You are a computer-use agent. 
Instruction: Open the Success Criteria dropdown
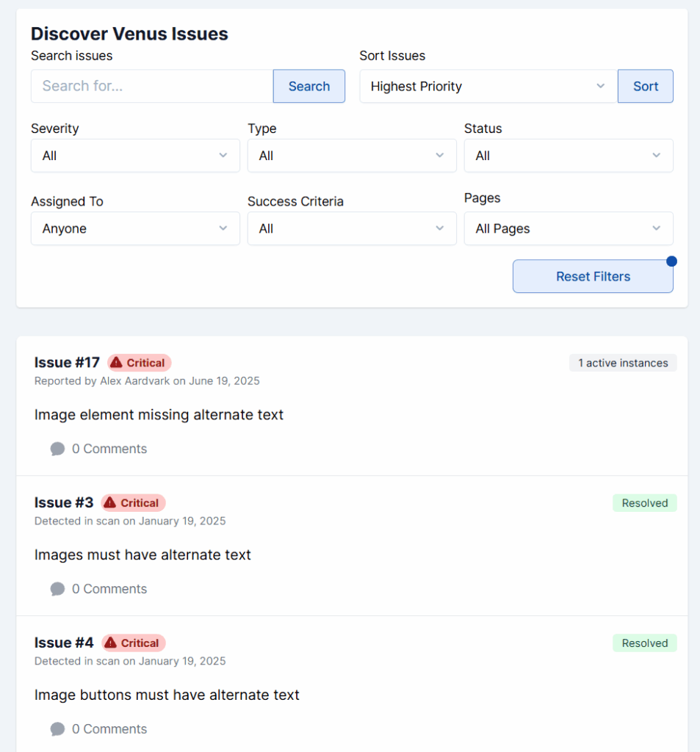point(352,229)
